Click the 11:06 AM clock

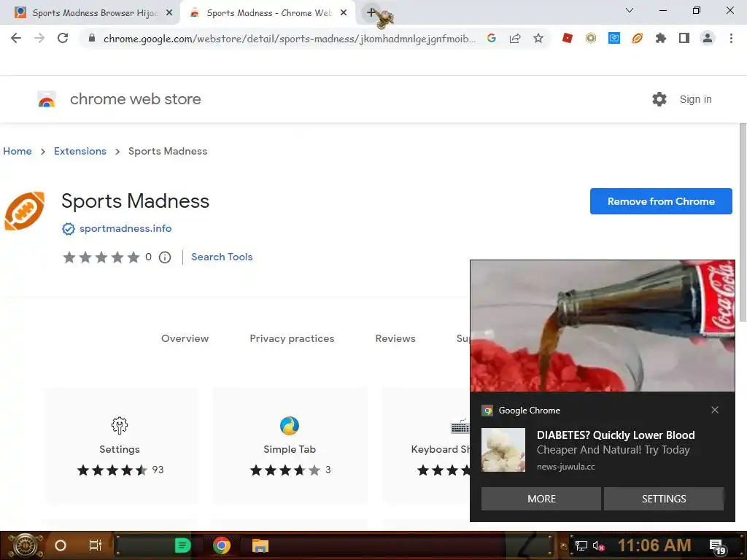pos(654,545)
